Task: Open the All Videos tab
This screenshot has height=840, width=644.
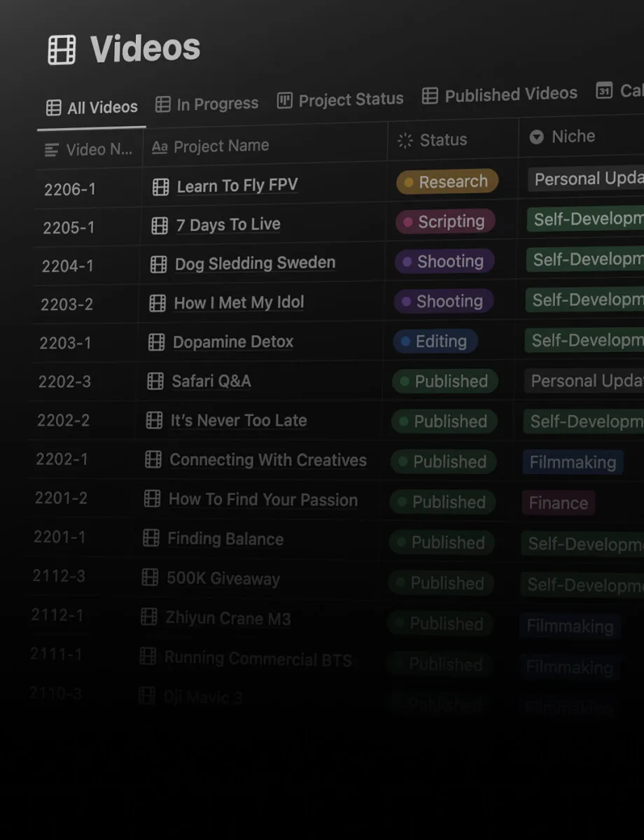Action: coord(92,108)
